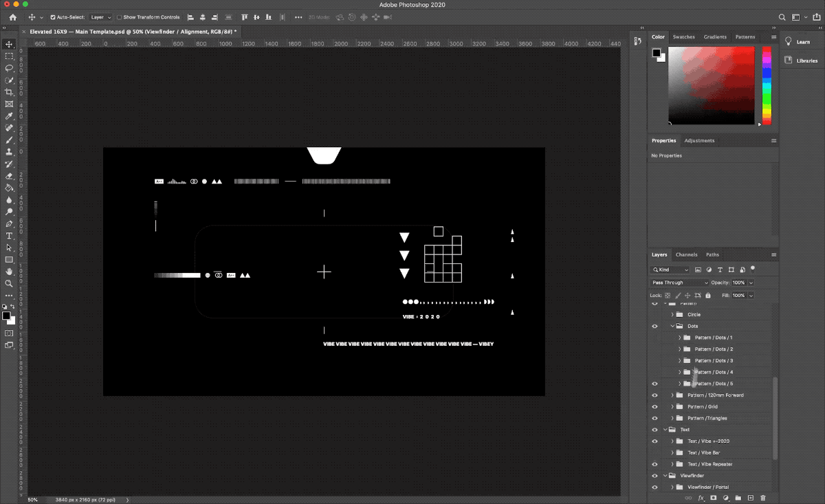Screen dimensions: 825x504
Task: Switch to the Channels tab
Action: [686, 254]
